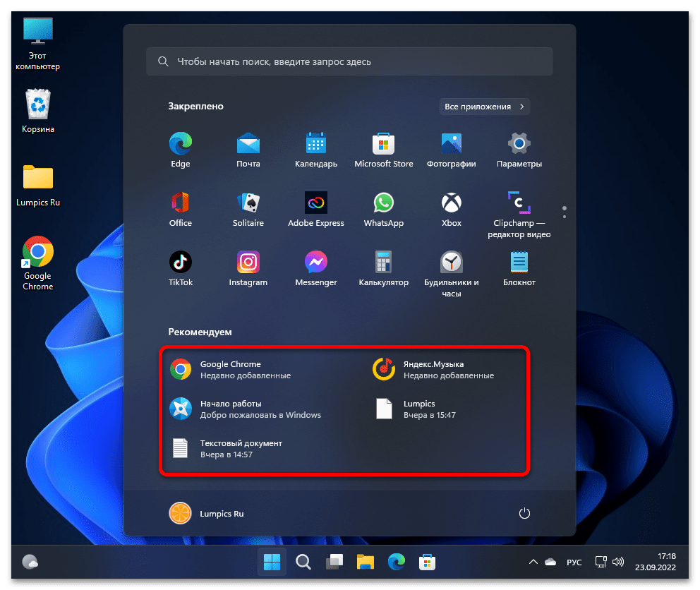Launch the Блокнот notepad
Image resolution: width=700 pixels, height=590 pixels.
click(x=519, y=268)
